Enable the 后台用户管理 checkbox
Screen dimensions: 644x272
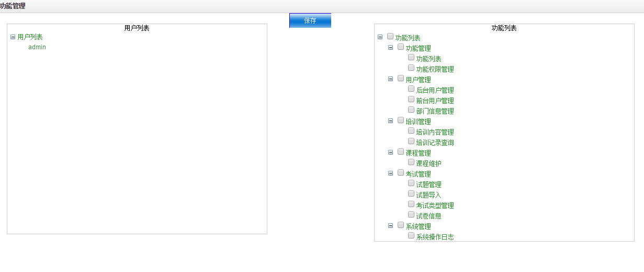[x=411, y=89]
